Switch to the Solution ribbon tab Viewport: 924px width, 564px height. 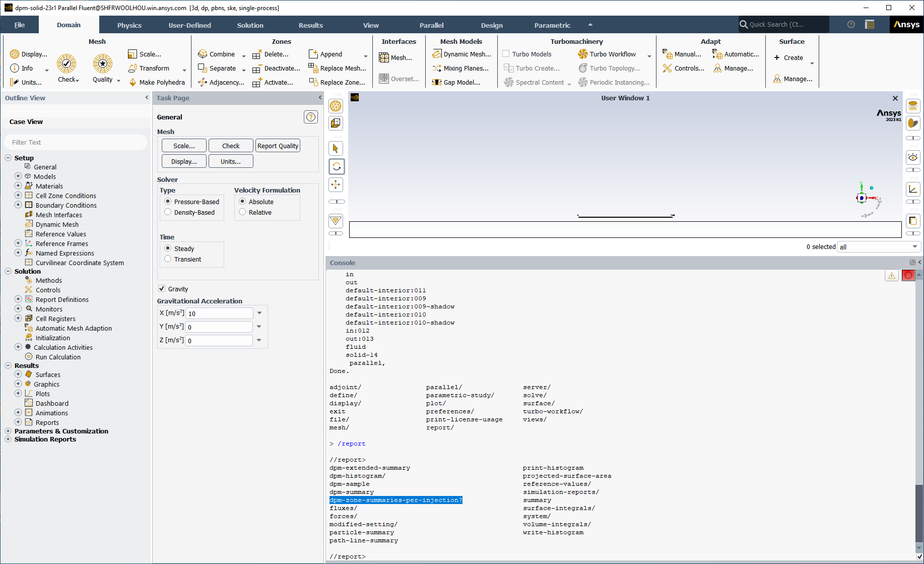[250, 25]
